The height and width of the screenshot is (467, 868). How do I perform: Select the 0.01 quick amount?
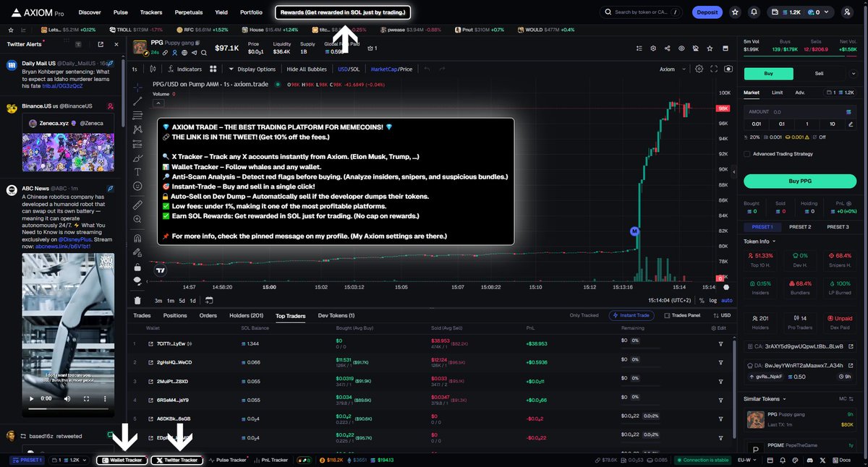(x=757, y=124)
